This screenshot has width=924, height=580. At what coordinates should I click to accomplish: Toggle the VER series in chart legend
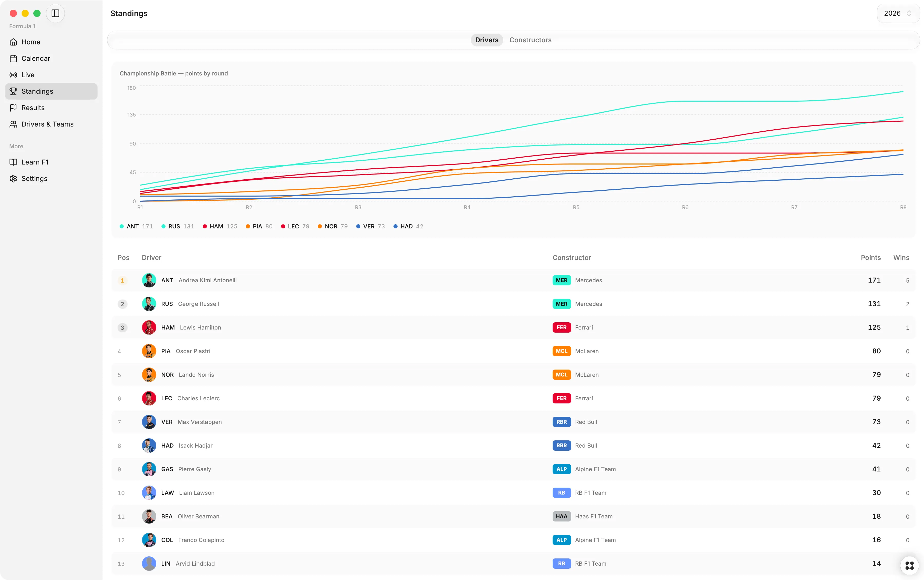pyautogui.click(x=370, y=226)
